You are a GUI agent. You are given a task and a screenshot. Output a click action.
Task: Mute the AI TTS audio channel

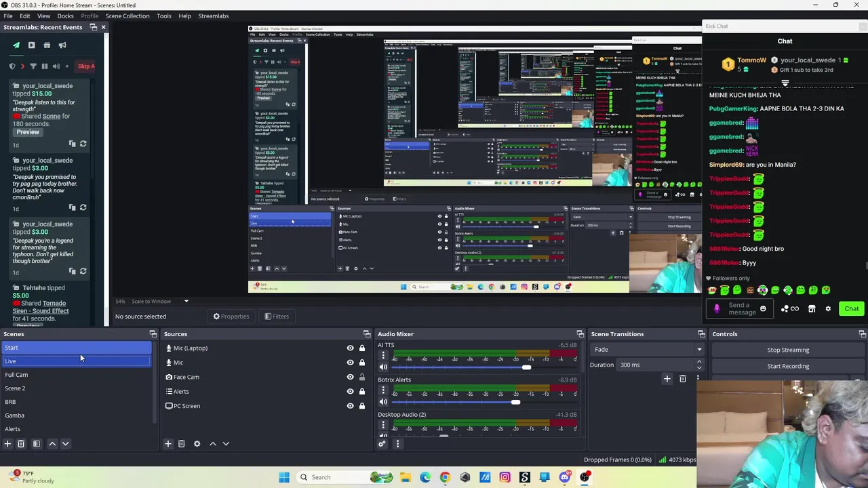click(x=383, y=367)
